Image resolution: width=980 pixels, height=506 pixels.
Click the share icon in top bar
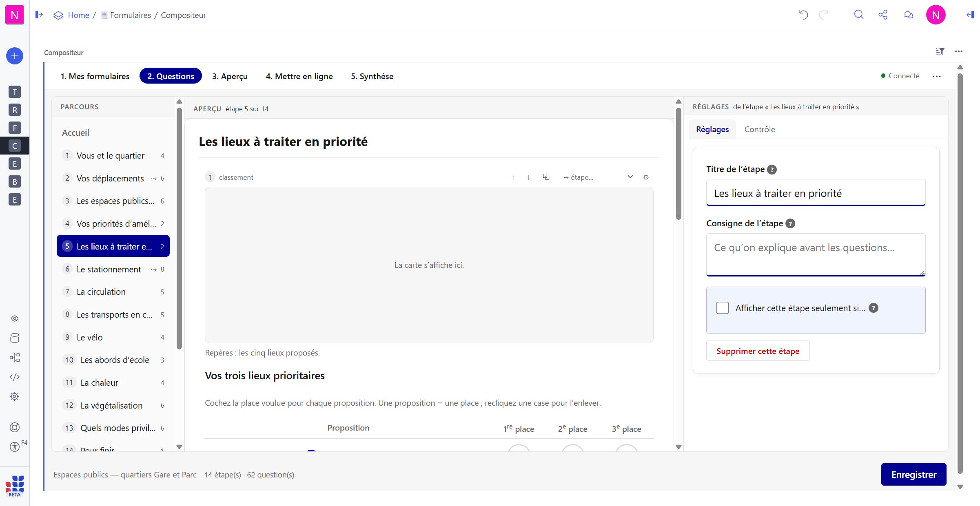tap(883, 15)
